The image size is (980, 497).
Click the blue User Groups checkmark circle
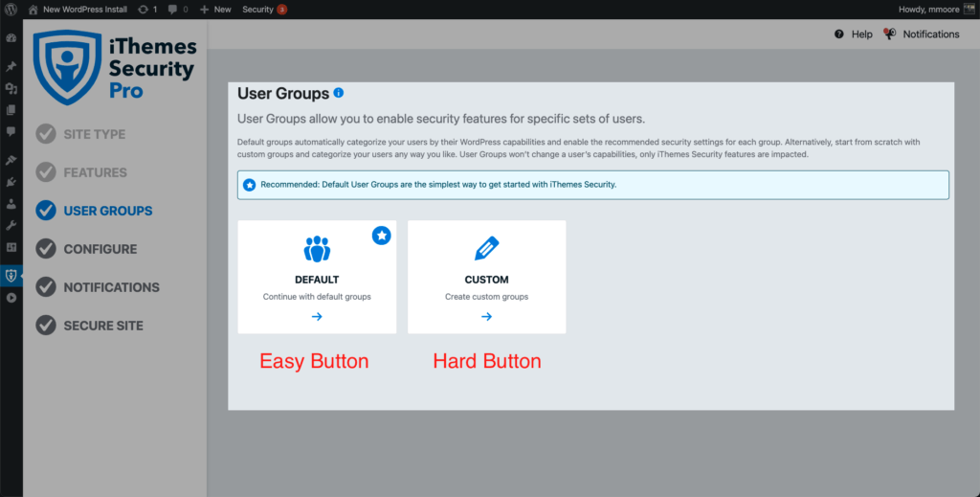tap(46, 210)
